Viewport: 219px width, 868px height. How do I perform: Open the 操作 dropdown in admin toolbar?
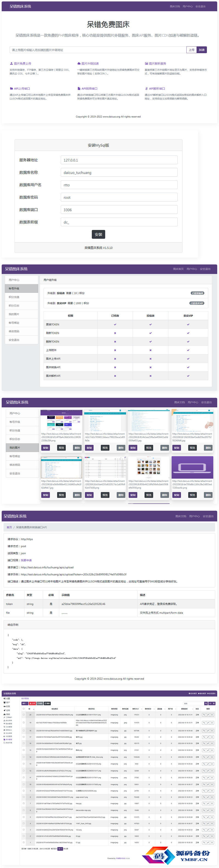(x=25, y=703)
